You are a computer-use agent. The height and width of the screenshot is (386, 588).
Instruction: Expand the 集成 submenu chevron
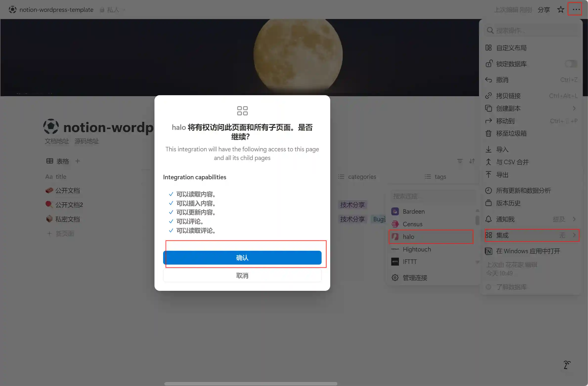tap(574, 235)
